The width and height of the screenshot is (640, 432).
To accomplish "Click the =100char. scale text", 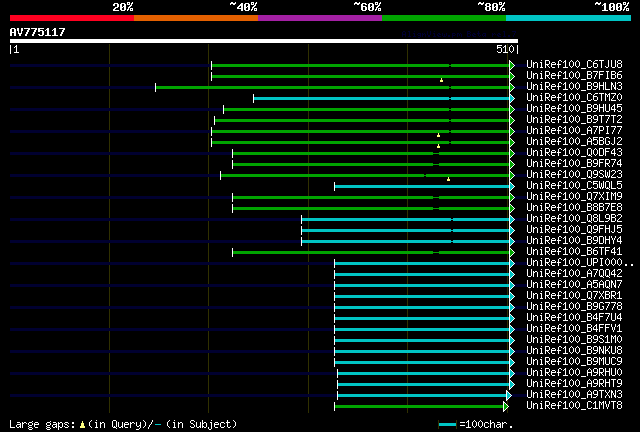I will pyautogui.click(x=486, y=425).
